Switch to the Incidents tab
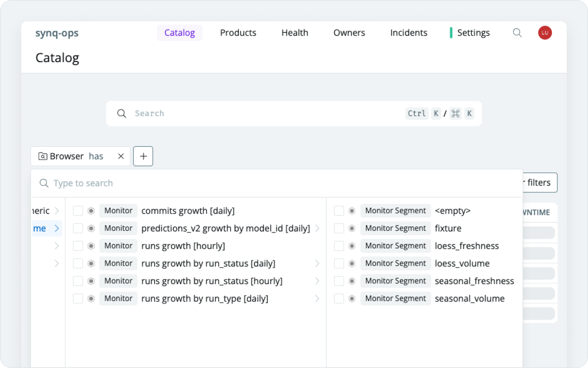588x368 pixels. pyautogui.click(x=409, y=33)
